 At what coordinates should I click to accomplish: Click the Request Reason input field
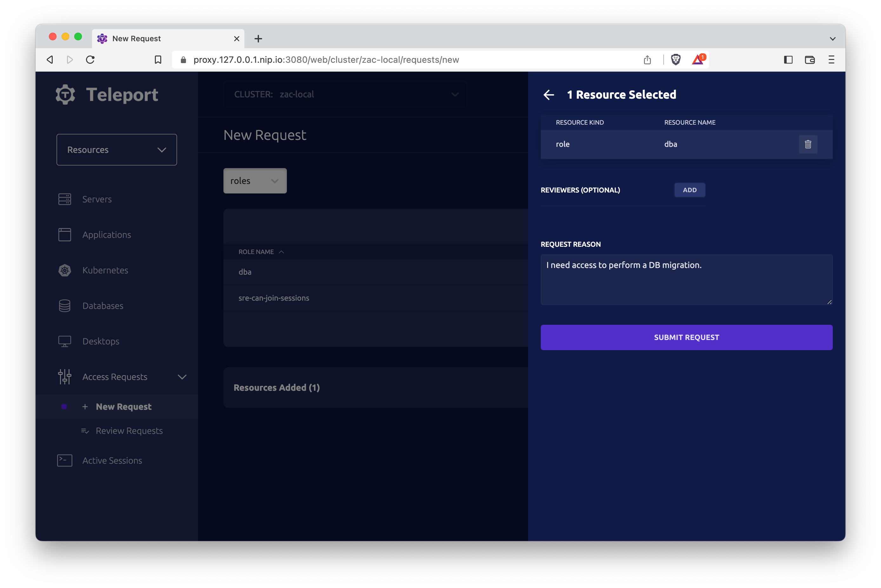(686, 279)
